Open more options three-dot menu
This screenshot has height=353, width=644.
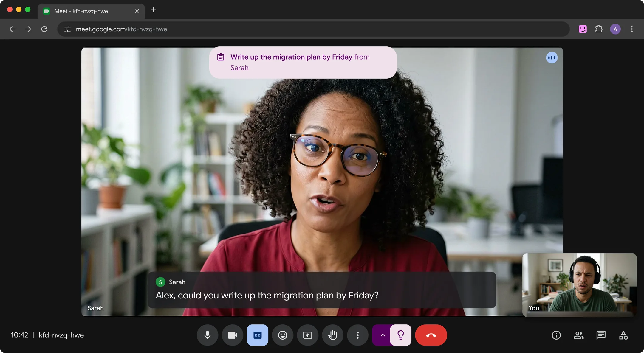click(x=357, y=335)
